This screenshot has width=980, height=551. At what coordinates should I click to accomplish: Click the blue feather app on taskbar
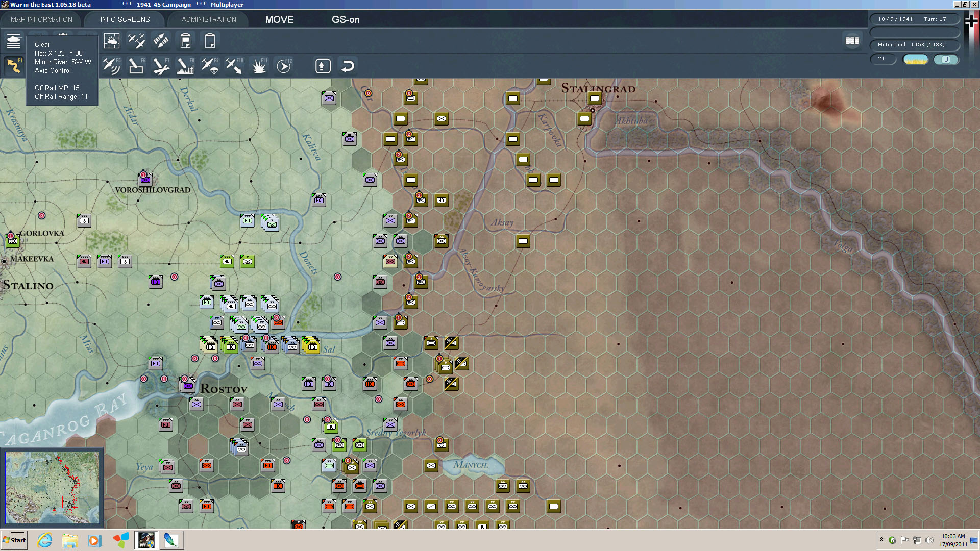click(170, 540)
